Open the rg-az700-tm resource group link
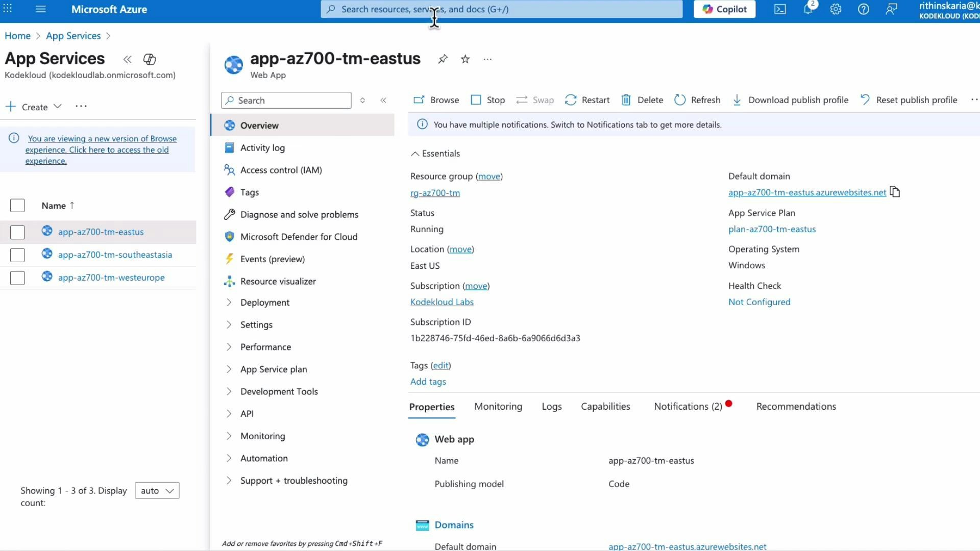 (435, 193)
